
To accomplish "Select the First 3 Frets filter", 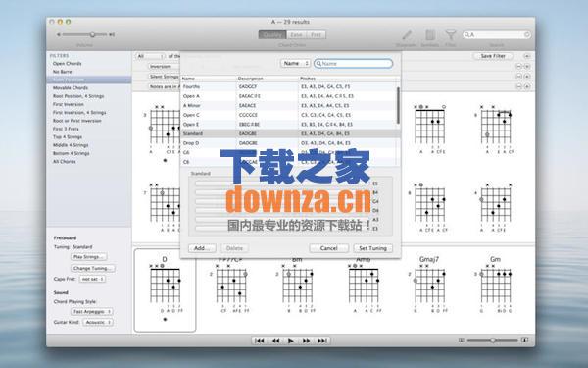I will pos(66,129).
